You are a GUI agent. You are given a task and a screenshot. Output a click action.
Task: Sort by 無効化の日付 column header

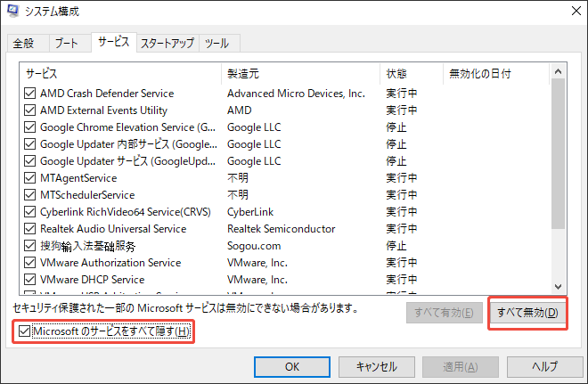(496, 73)
